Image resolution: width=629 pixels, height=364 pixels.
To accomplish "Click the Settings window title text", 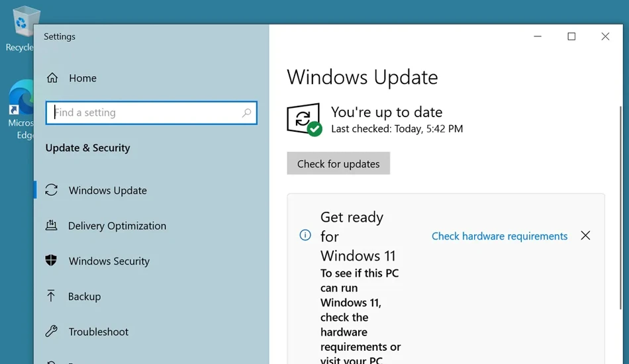I will click(x=60, y=36).
